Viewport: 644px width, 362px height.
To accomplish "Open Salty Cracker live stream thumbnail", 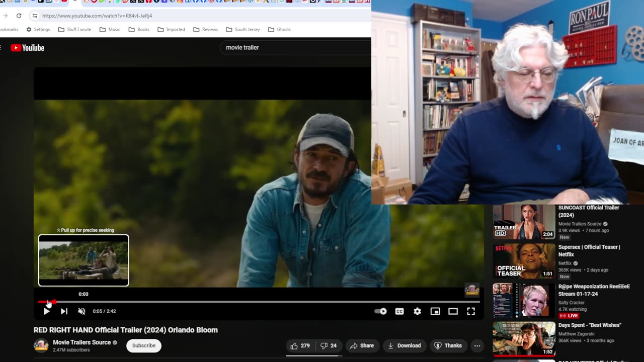I will point(524,300).
